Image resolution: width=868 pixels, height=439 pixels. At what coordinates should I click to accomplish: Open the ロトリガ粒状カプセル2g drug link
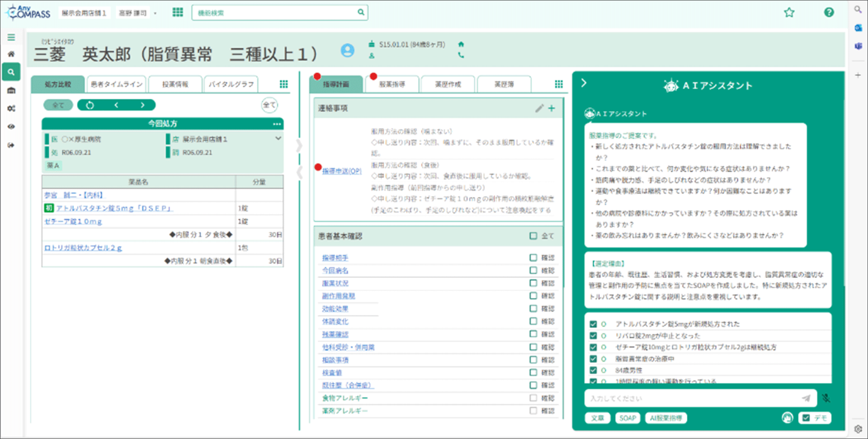coord(83,248)
